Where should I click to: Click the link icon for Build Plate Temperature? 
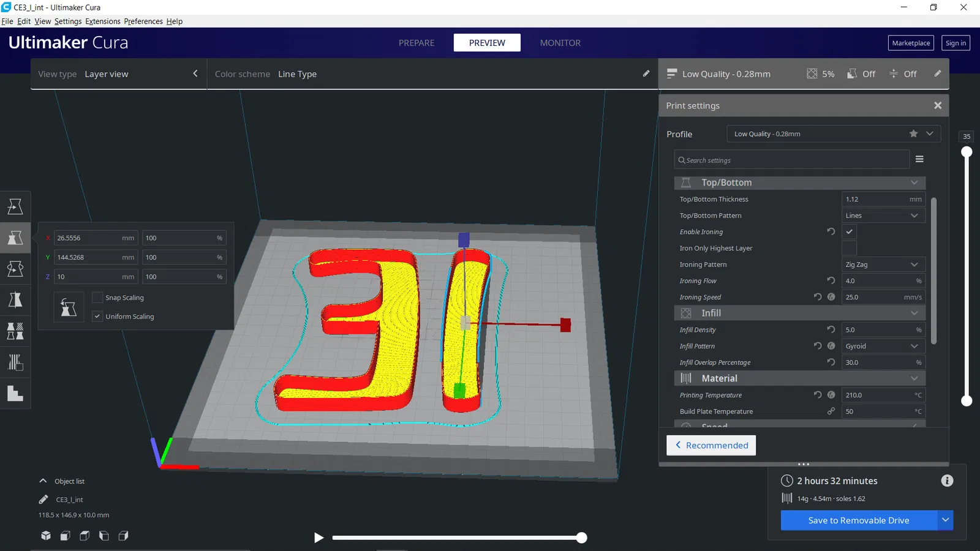coord(831,411)
